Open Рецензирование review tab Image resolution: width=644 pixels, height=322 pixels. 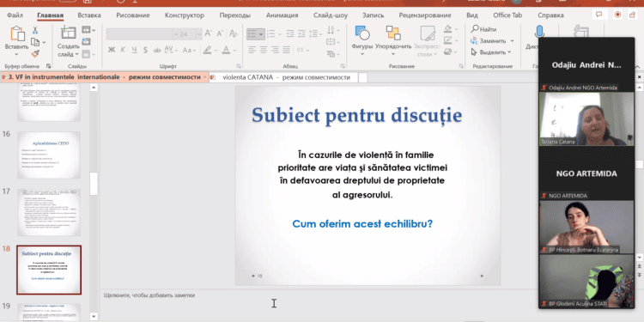click(425, 15)
